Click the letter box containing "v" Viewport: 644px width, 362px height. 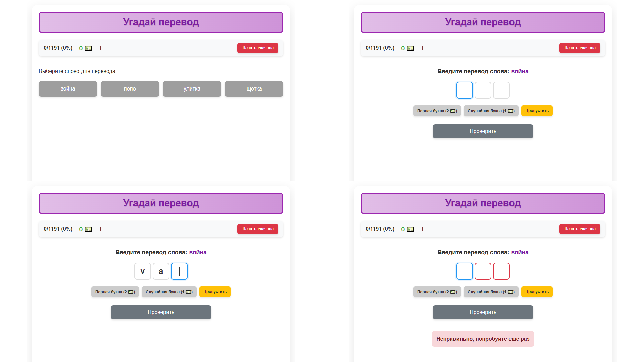point(143,271)
